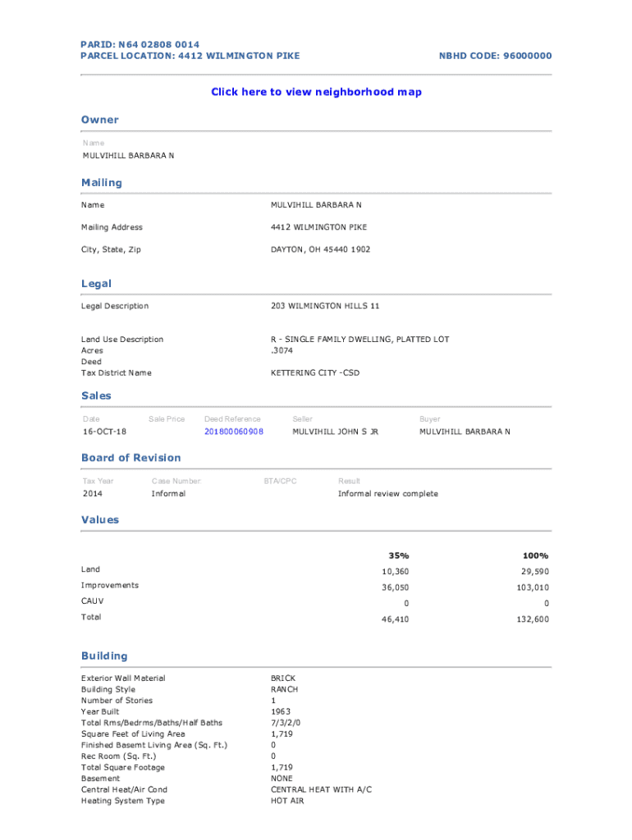Click the mailing address 4412 WILMINGTON PIKE
The image size is (632, 840).
[318, 227]
